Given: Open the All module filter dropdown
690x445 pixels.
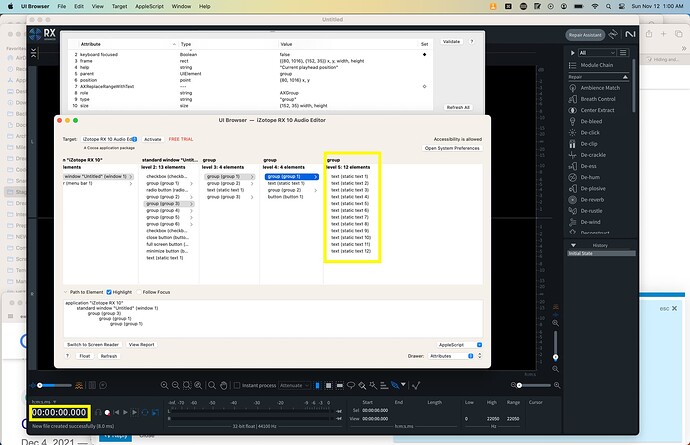Looking at the screenshot, I should coord(597,53).
